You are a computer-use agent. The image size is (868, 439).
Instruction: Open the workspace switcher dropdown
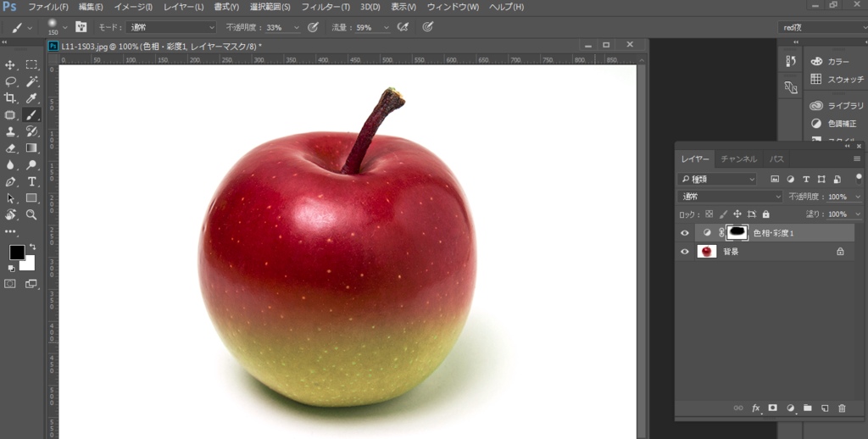click(x=822, y=27)
